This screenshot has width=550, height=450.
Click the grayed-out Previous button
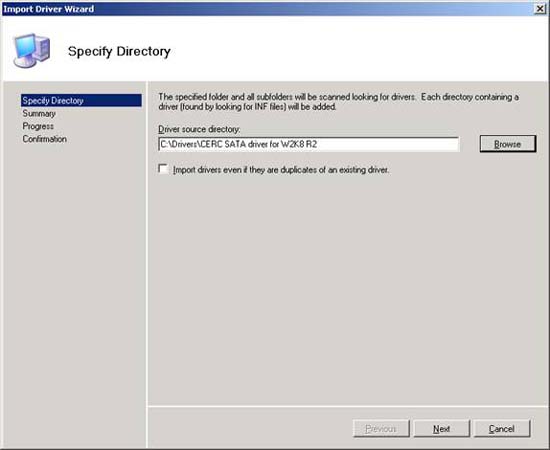tap(381, 429)
